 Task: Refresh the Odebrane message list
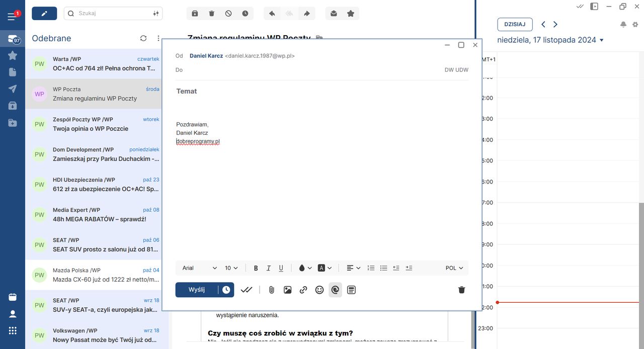coord(143,38)
